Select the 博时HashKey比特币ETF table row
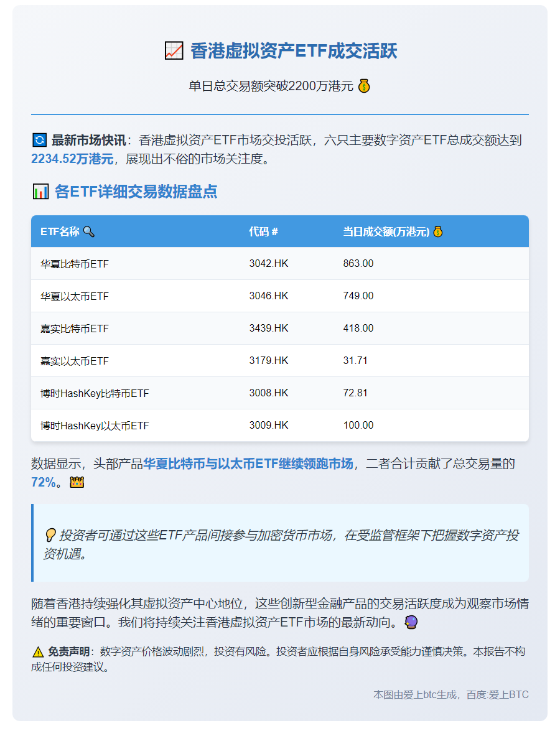 280,393
